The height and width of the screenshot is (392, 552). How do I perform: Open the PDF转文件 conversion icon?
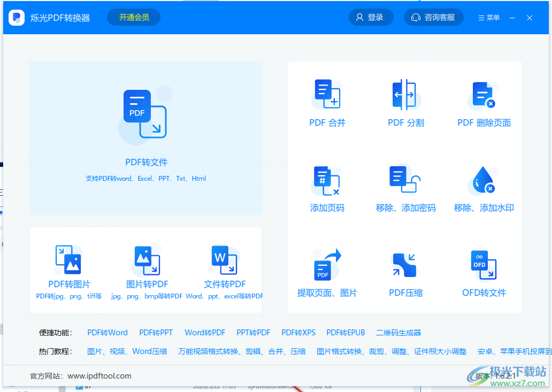145,114
